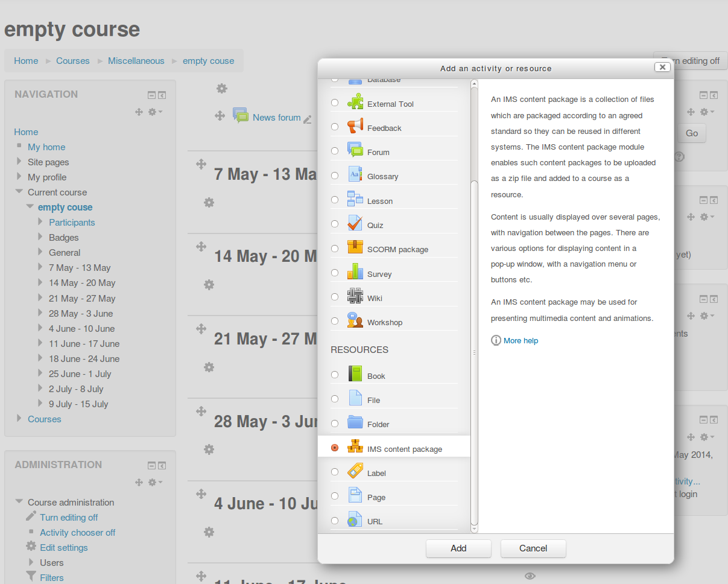Open Courses in the breadcrumb
The height and width of the screenshot is (584, 728).
click(72, 60)
